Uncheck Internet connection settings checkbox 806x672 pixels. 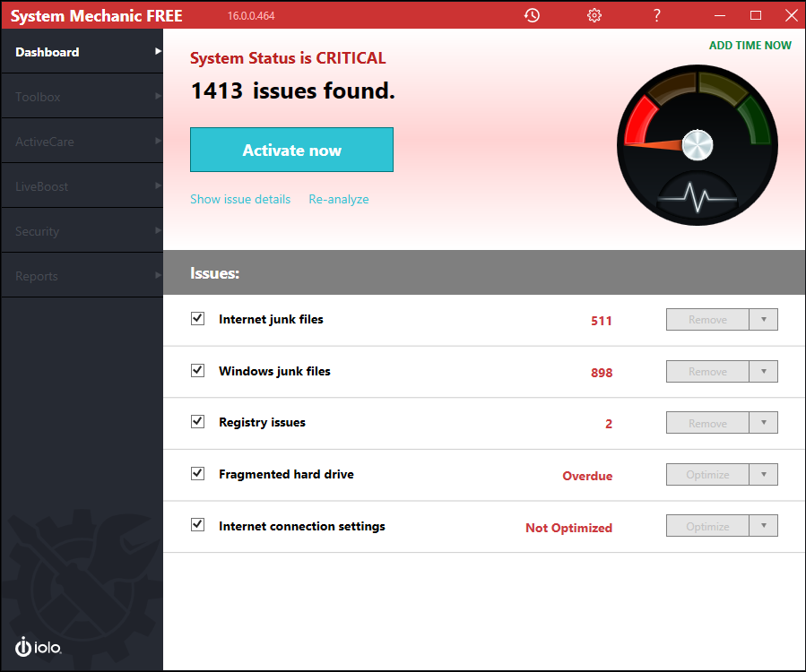(x=197, y=525)
